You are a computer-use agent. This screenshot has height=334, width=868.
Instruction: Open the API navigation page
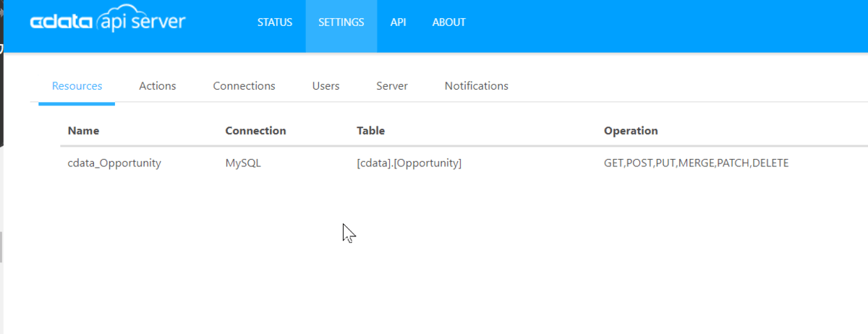(x=399, y=22)
